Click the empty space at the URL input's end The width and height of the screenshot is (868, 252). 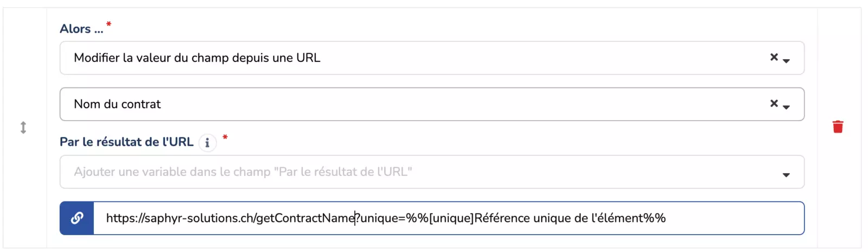(732, 218)
